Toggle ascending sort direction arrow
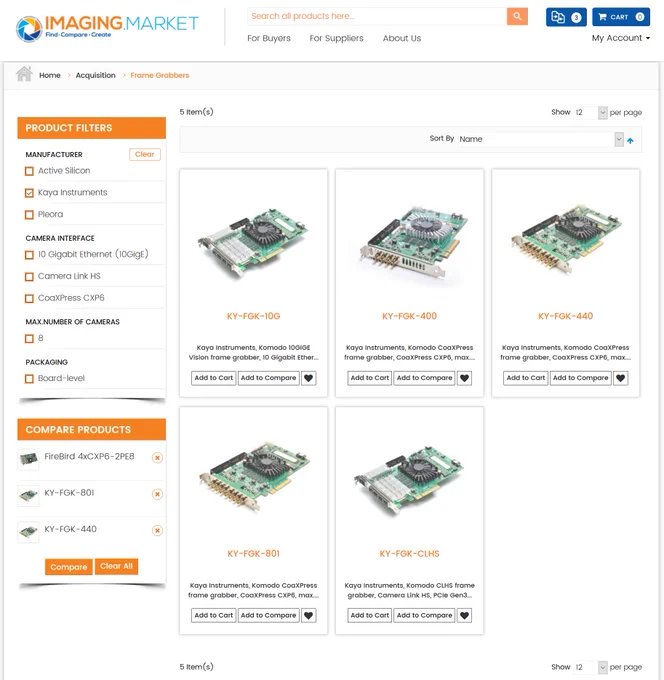This screenshot has height=680, width=664. click(x=630, y=140)
